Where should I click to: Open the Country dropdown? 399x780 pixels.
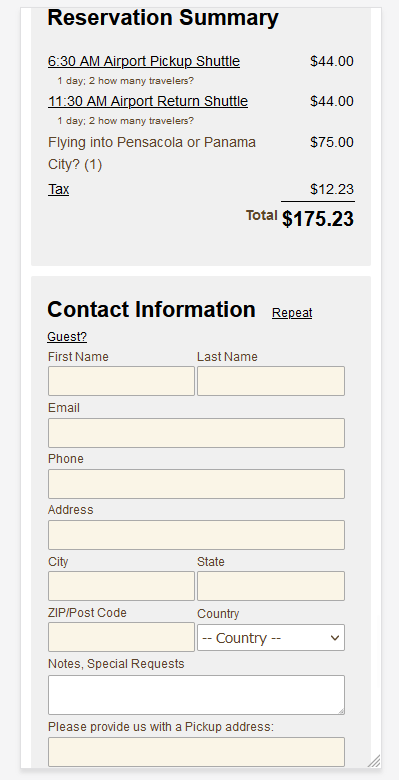[x=271, y=638]
